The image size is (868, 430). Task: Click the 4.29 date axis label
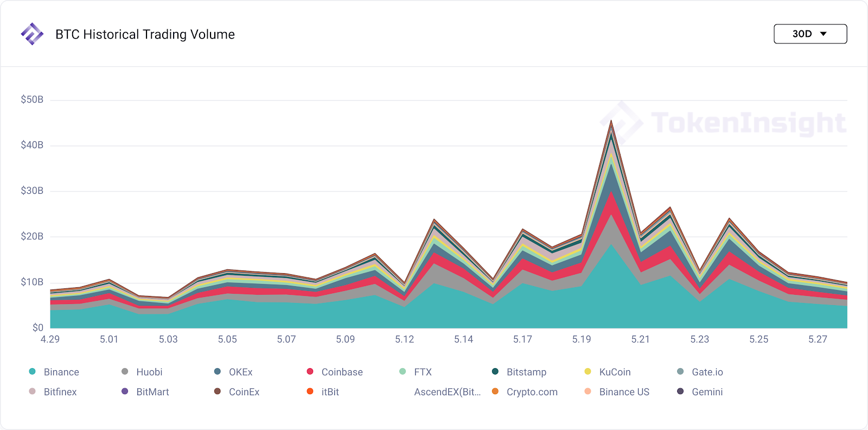tap(50, 339)
